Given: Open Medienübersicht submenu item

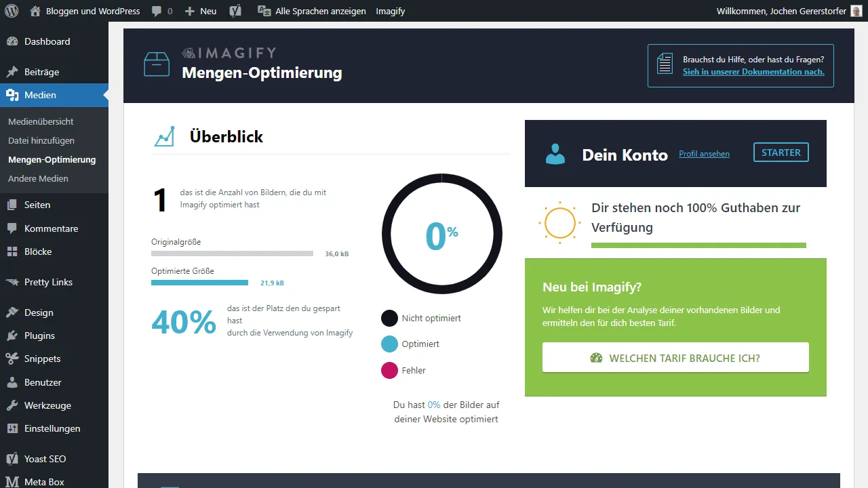Looking at the screenshot, I should pos(41,121).
